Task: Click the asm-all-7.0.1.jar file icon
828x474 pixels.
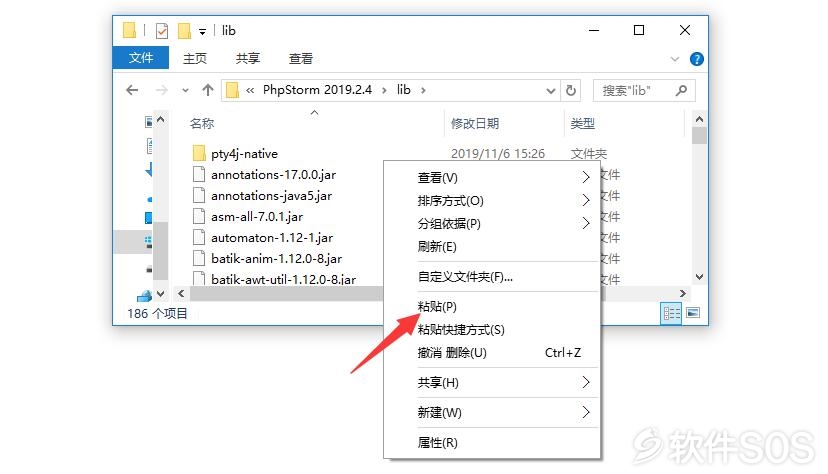Action: pyautogui.click(x=199, y=216)
